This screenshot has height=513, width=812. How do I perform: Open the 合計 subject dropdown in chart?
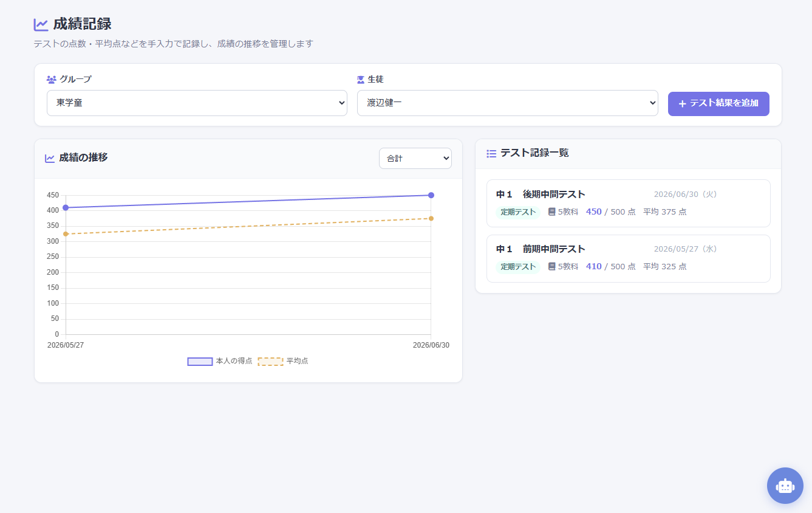pos(415,158)
